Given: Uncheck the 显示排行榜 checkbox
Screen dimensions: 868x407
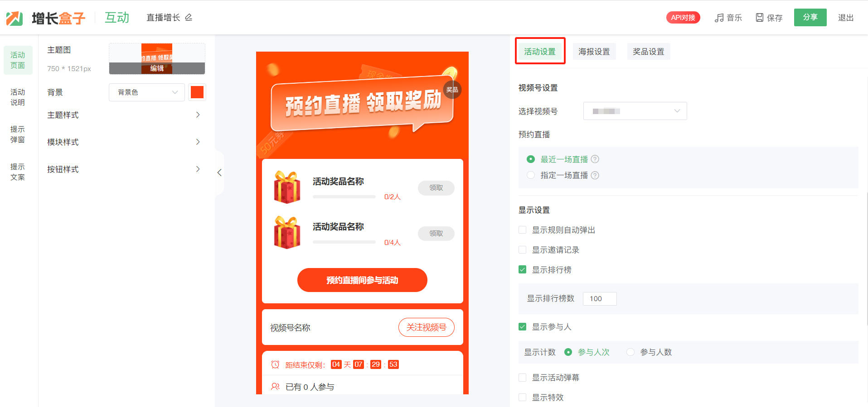Looking at the screenshot, I should 523,270.
